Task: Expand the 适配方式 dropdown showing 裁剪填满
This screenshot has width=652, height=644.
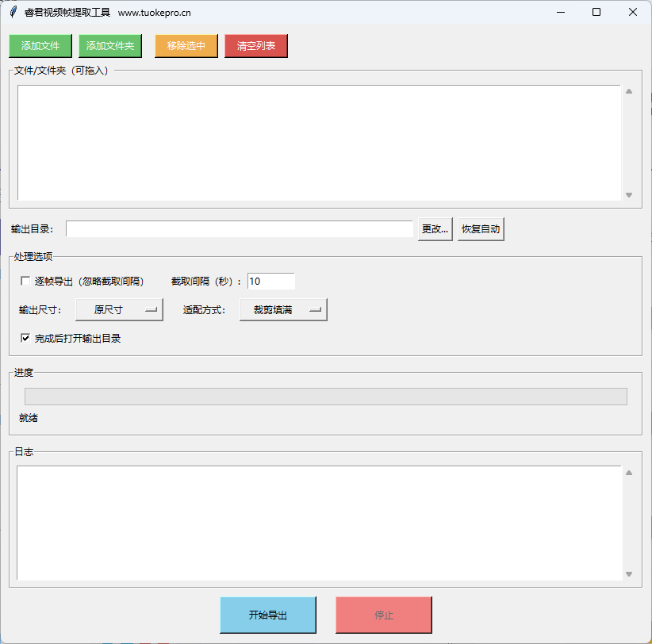Action: [283, 310]
